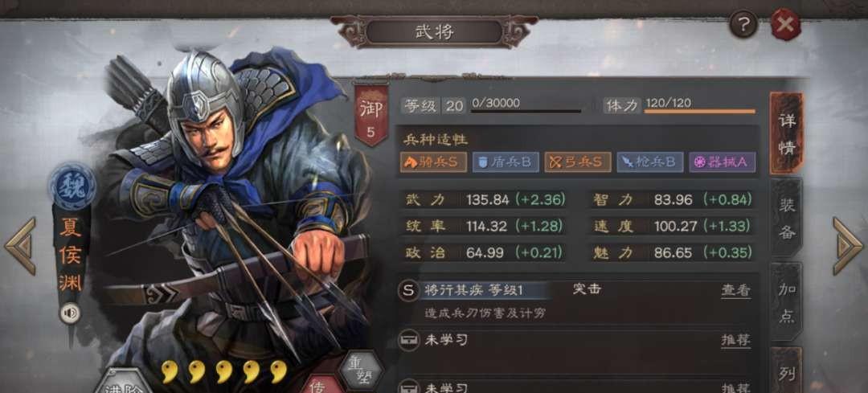Go to next general with right arrow
This screenshot has height=393, width=868.
(848, 246)
